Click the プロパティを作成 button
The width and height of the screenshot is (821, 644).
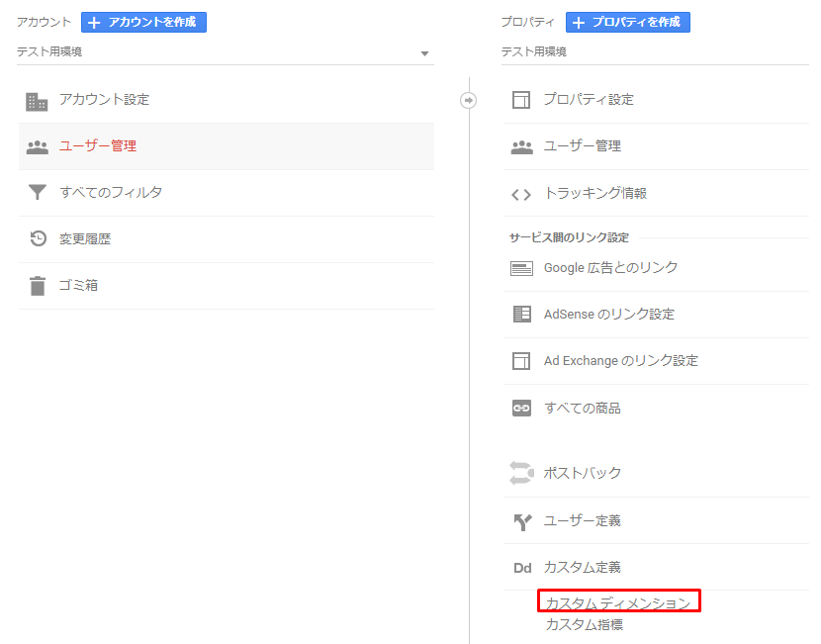[628, 22]
